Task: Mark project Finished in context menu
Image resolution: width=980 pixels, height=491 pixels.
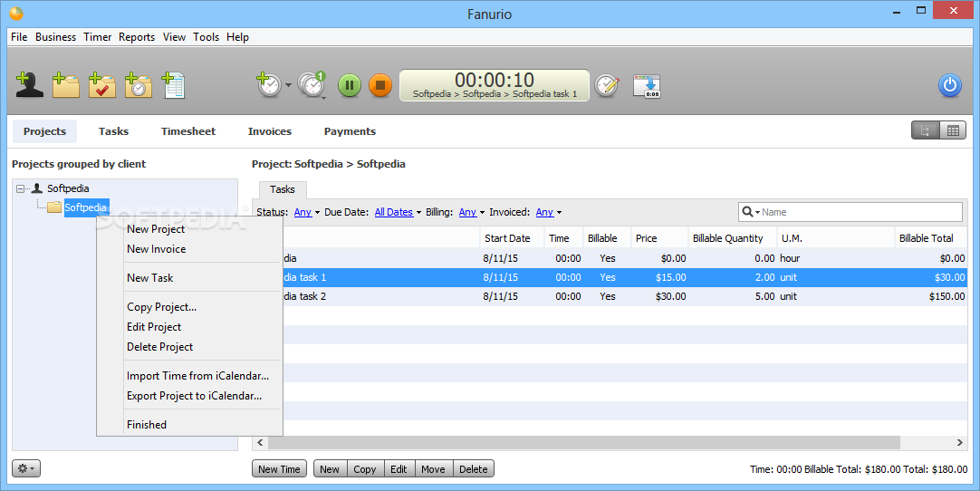Action: tap(189, 425)
